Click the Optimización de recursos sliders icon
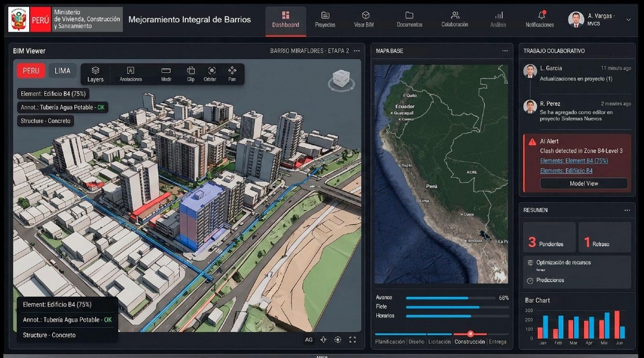This screenshot has height=358, width=644. click(x=530, y=263)
